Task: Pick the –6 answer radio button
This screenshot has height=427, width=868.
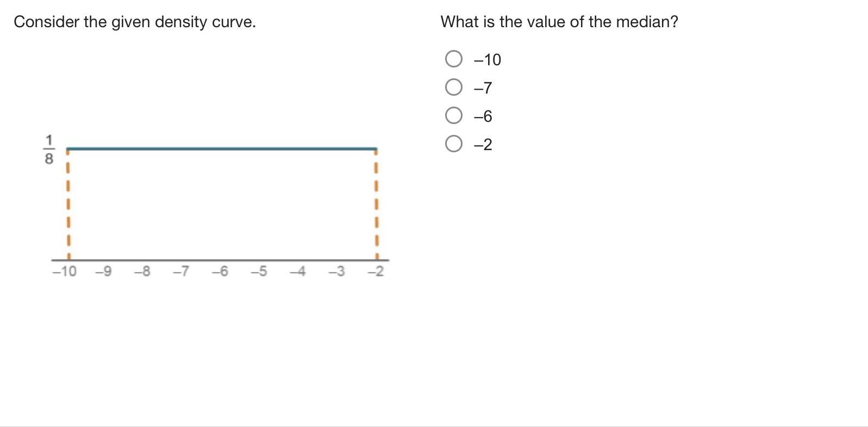Action: (x=454, y=115)
